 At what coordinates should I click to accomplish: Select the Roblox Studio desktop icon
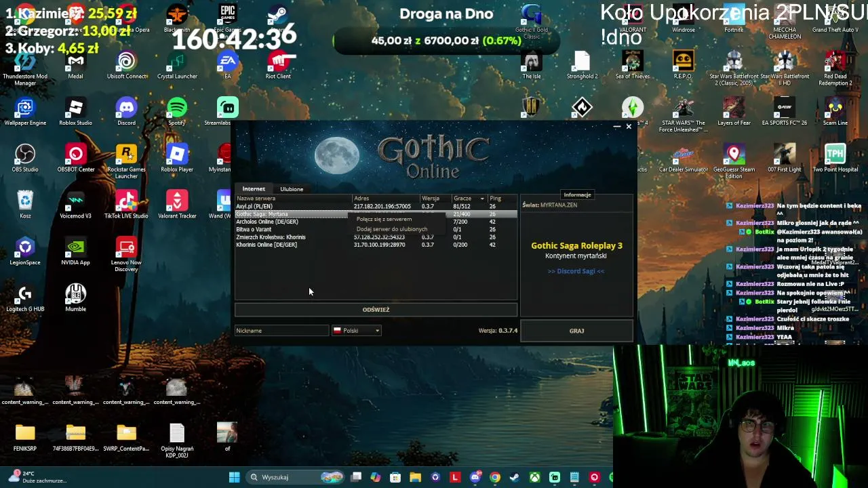[75, 113]
